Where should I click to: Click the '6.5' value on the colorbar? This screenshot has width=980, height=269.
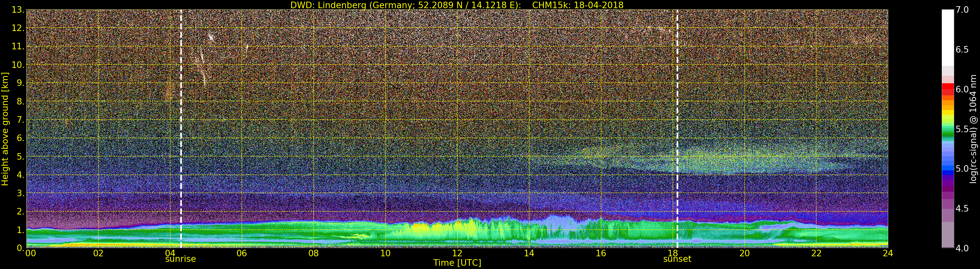(x=962, y=50)
